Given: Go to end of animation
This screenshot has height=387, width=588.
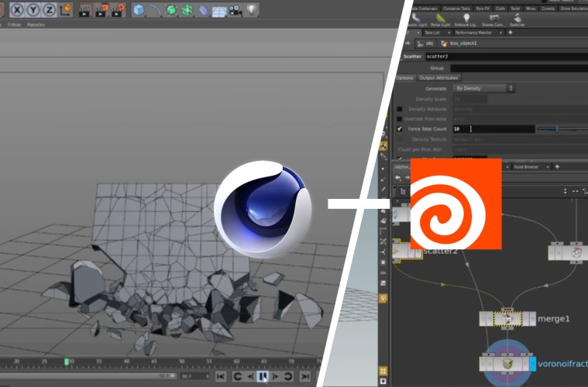Looking at the screenshot, I should pyautogui.click(x=305, y=376).
